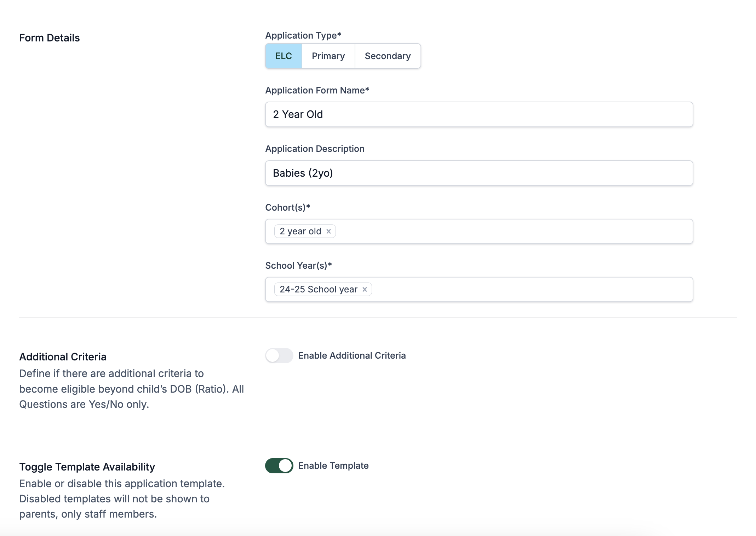Viewport: 756px width, 536px height.
Task: Turn off the Enable Template switch
Action: [x=279, y=466]
